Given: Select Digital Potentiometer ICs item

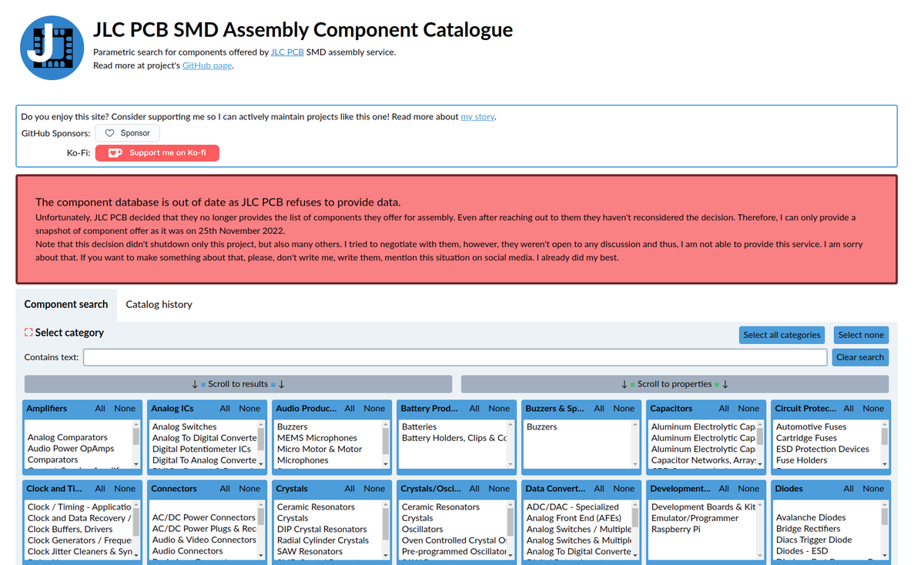Looking at the screenshot, I should click(202, 449).
